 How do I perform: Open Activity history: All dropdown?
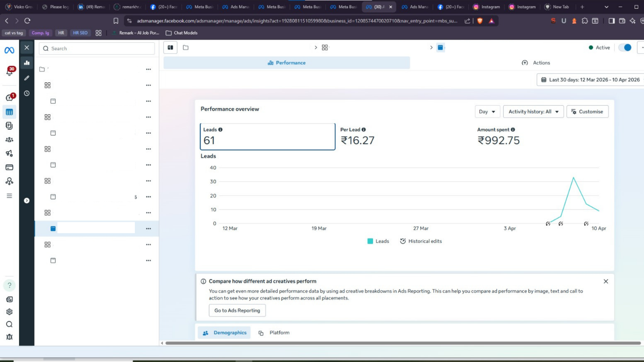click(x=533, y=111)
